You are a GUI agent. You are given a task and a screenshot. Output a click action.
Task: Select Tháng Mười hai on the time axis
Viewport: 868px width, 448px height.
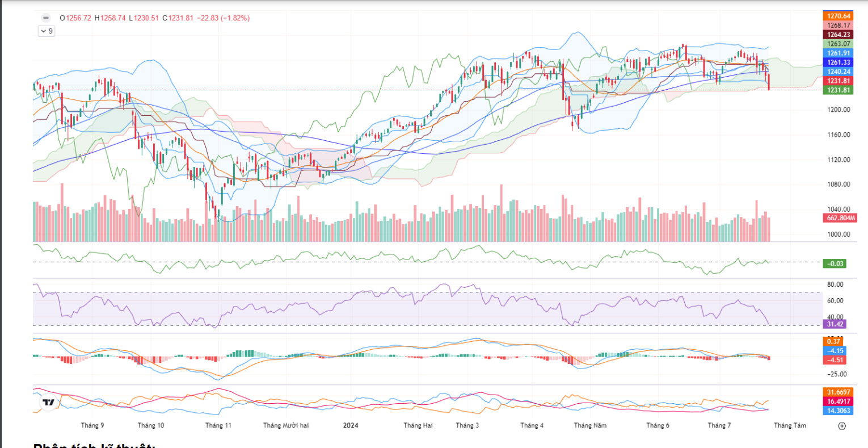click(x=286, y=425)
